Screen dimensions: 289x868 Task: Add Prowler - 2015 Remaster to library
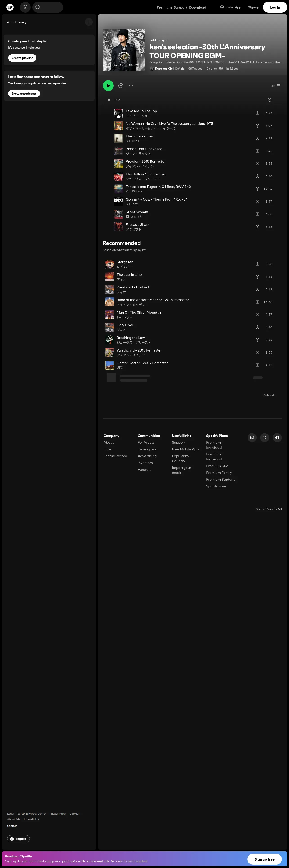(257, 164)
